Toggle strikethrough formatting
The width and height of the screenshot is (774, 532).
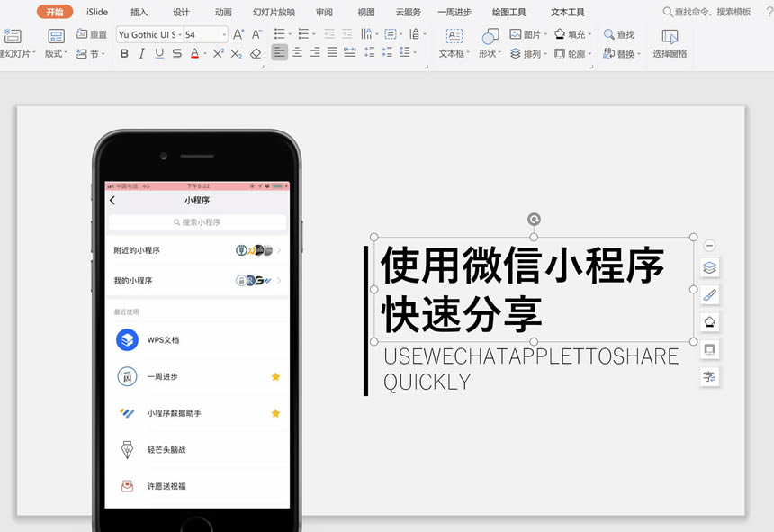(177, 53)
